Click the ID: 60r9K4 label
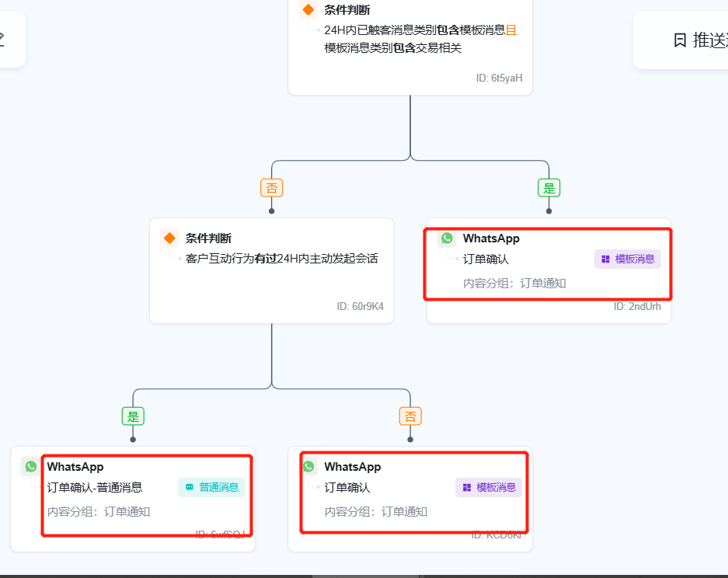Screen dimensions: 728x578 click(x=361, y=306)
